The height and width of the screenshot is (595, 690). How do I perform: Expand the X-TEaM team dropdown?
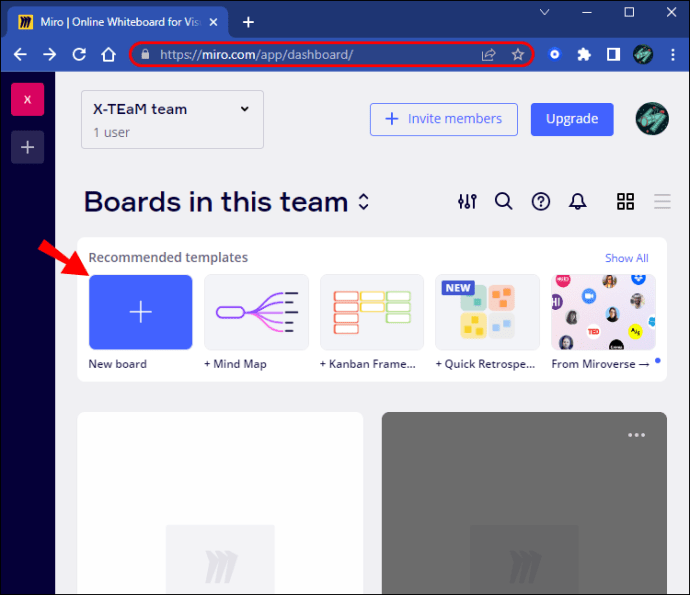[x=172, y=119]
